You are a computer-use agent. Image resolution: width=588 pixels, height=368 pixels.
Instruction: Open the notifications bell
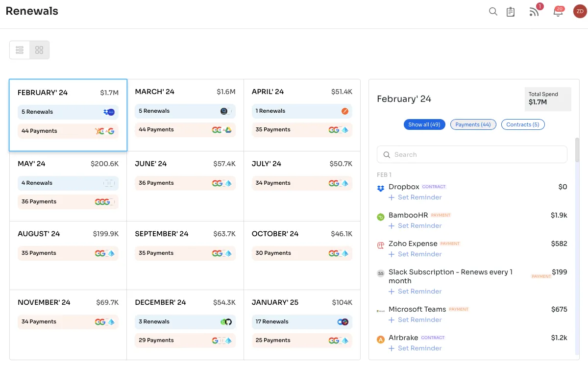pos(558,12)
